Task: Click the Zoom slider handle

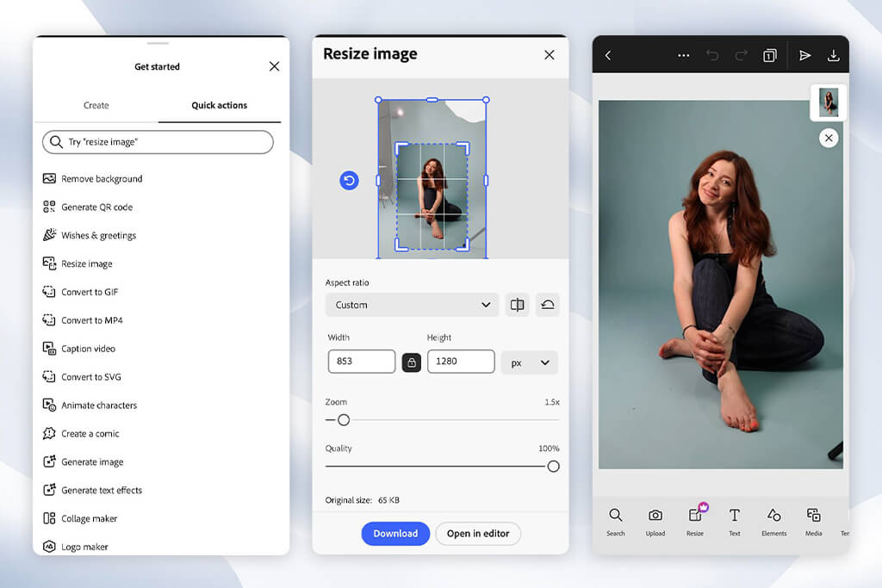Action: tap(344, 420)
